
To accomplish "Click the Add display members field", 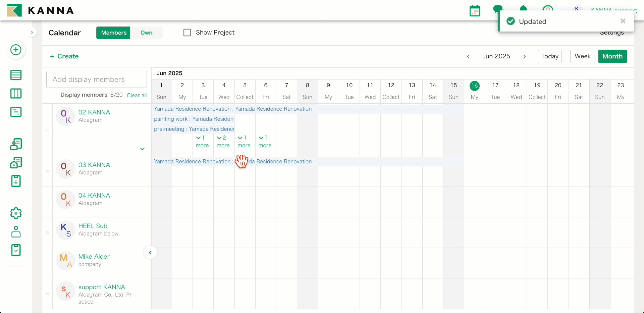I will 97,80.
